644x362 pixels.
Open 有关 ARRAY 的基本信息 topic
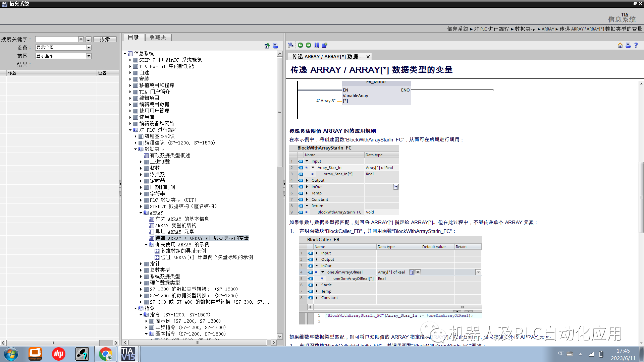click(x=182, y=219)
